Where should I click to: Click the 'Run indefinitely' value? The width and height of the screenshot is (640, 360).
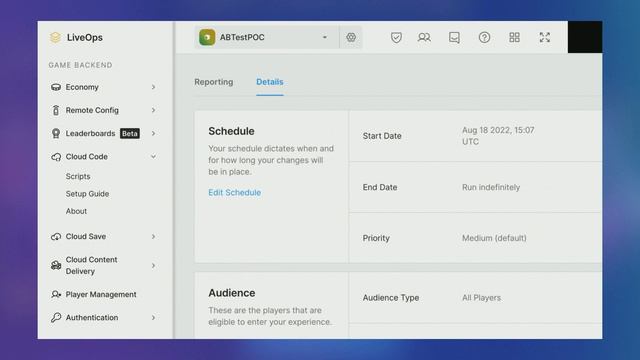click(x=491, y=187)
